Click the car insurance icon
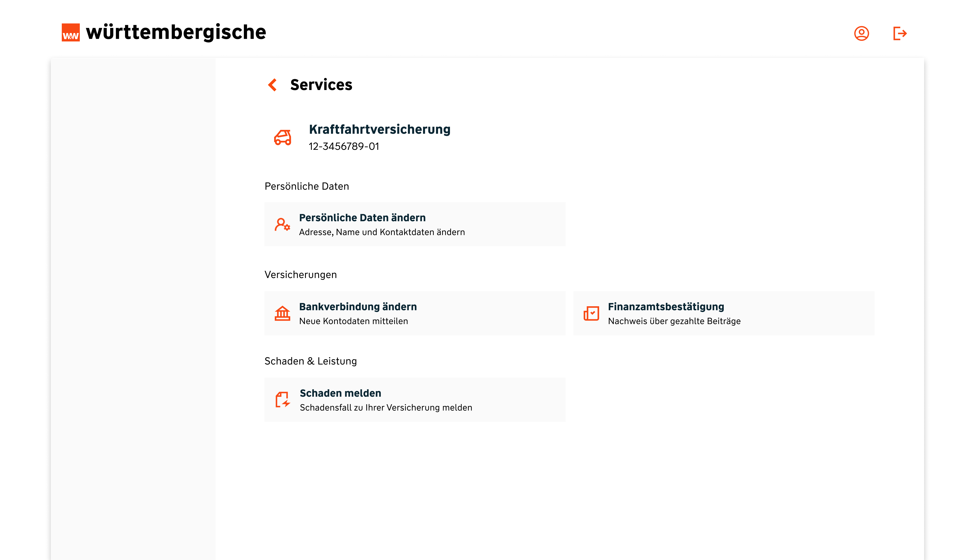Image resolution: width=973 pixels, height=560 pixels. pos(283,137)
